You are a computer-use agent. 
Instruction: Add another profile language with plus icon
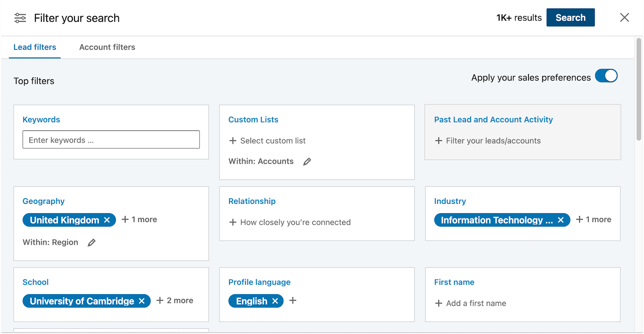pyautogui.click(x=293, y=301)
